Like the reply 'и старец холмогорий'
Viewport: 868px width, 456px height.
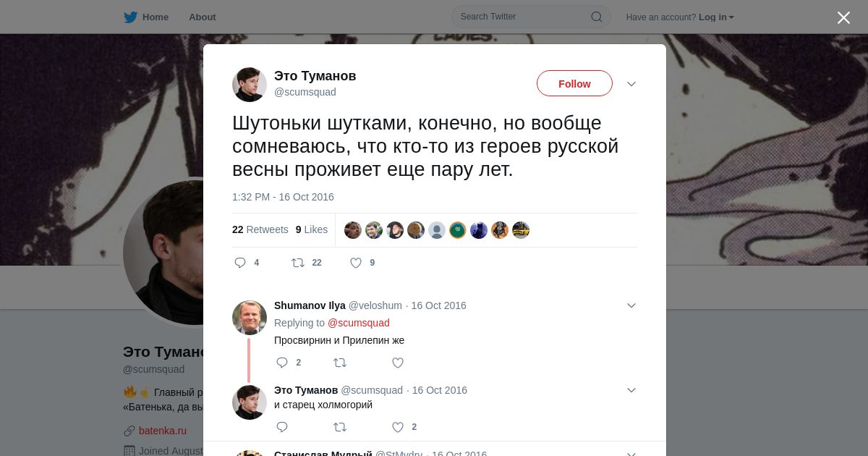pos(398,427)
